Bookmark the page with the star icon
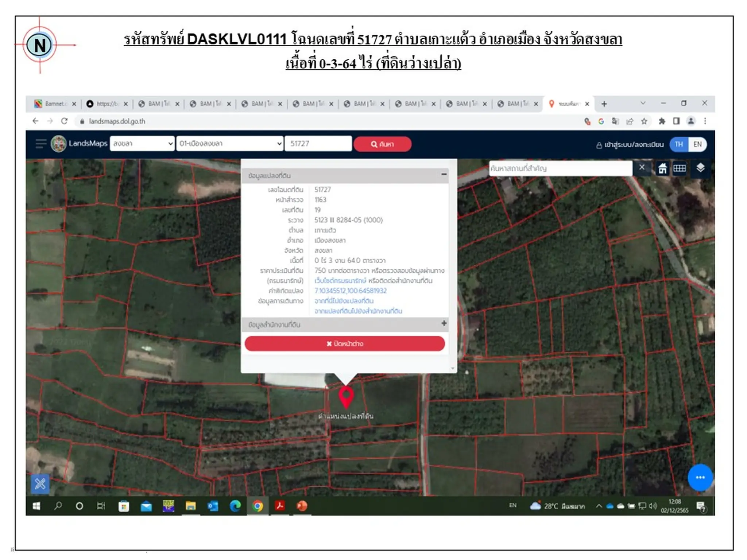This screenshot has height=560, width=747. click(644, 121)
